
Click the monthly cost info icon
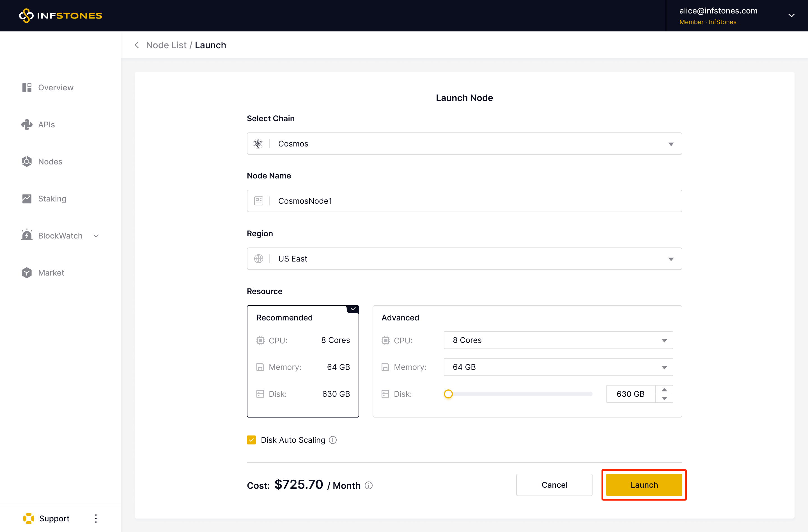369,485
